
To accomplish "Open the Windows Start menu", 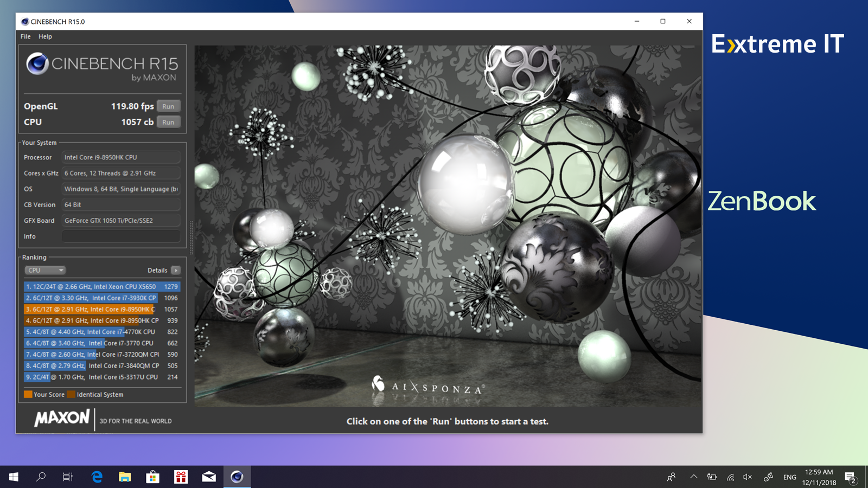I will coord(14,477).
